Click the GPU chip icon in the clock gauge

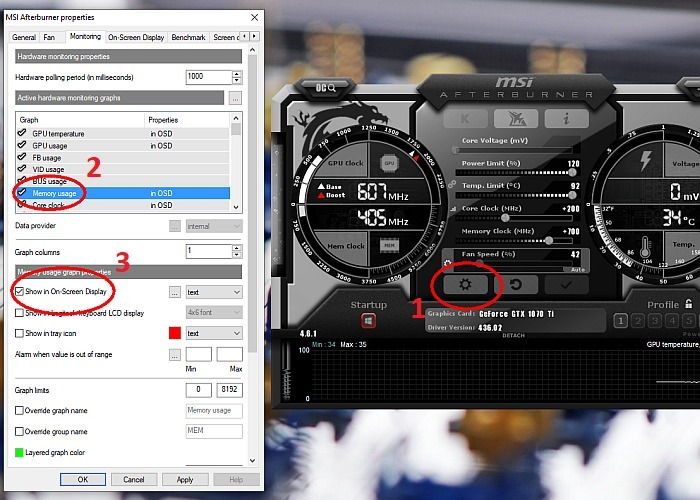coord(389,163)
